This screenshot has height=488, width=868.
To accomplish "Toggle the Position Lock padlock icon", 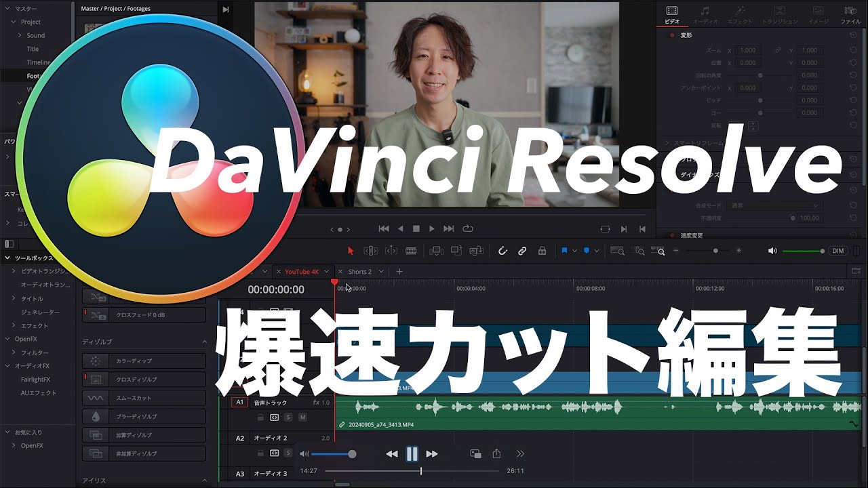I will (542, 251).
